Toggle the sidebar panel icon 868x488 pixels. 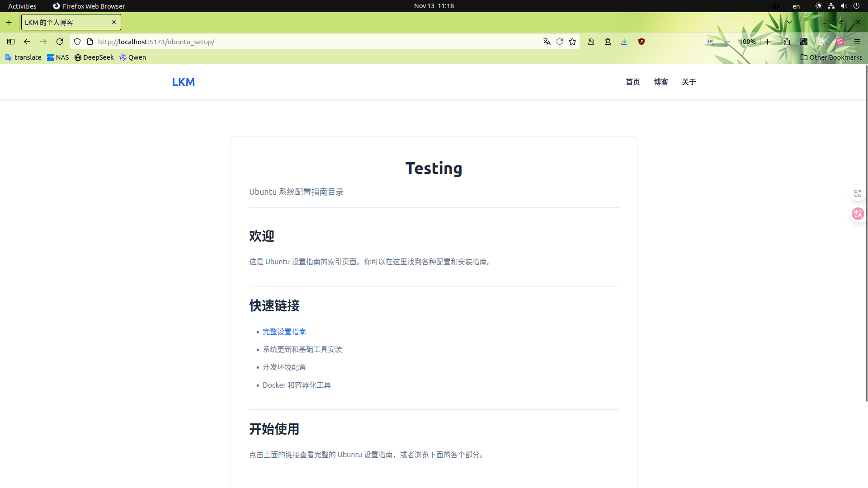pyautogui.click(x=10, y=42)
